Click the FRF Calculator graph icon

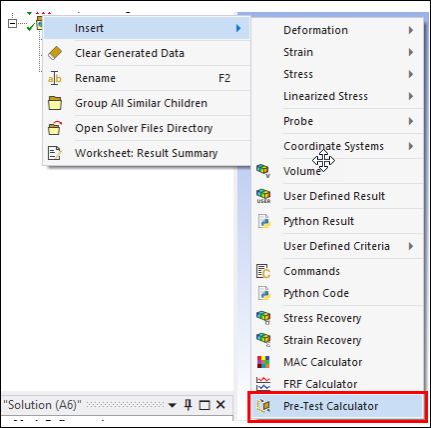point(263,384)
